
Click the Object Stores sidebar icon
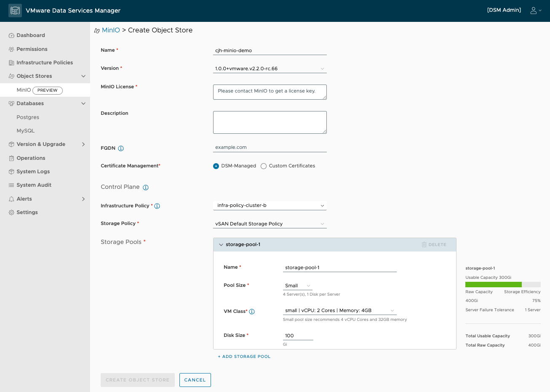(x=11, y=76)
